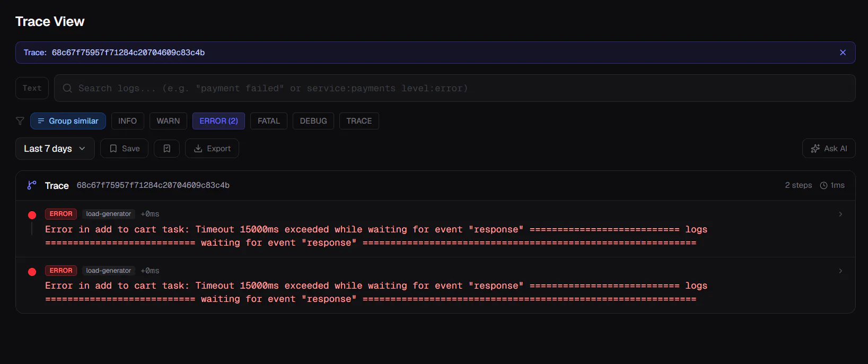Focus the Search logs input field
This screenshot has height=364, width=868.
[x=454, y=88]
